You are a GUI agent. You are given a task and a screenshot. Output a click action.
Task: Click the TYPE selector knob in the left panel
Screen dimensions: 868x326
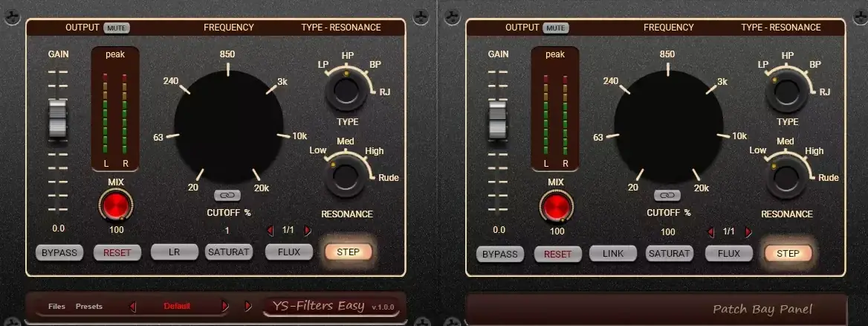point(346,92)
